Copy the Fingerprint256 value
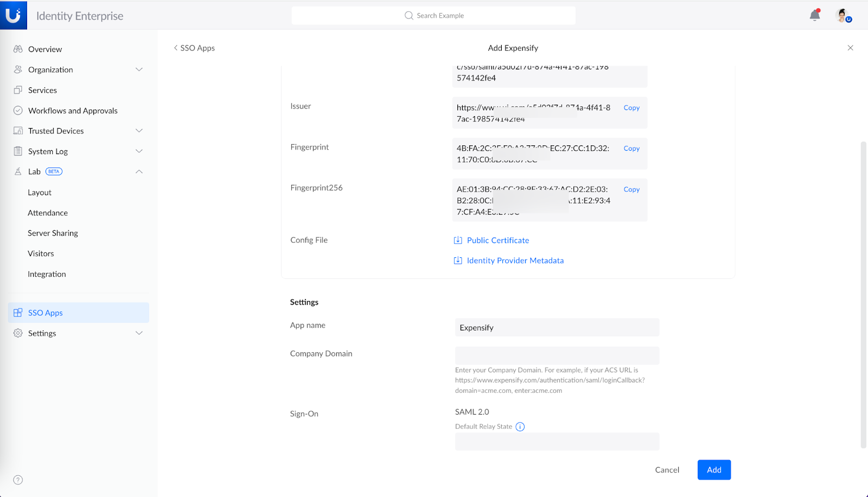The width and height of the screenshot is (868, 497). [x=631, y=189]
